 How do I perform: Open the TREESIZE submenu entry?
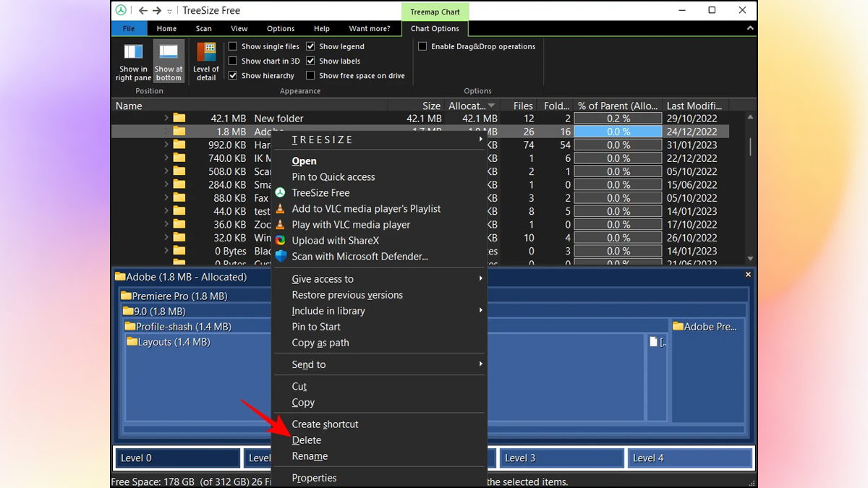pos(380,140)
